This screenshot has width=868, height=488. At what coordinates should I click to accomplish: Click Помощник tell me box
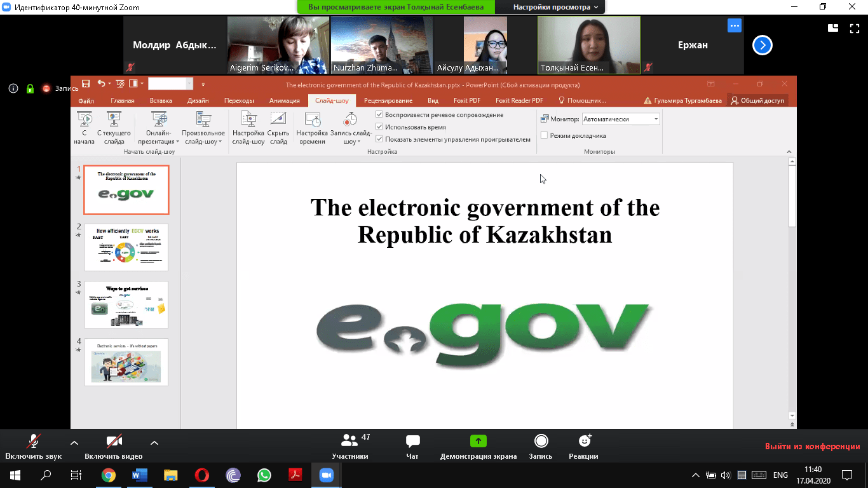tap(582, 100)
